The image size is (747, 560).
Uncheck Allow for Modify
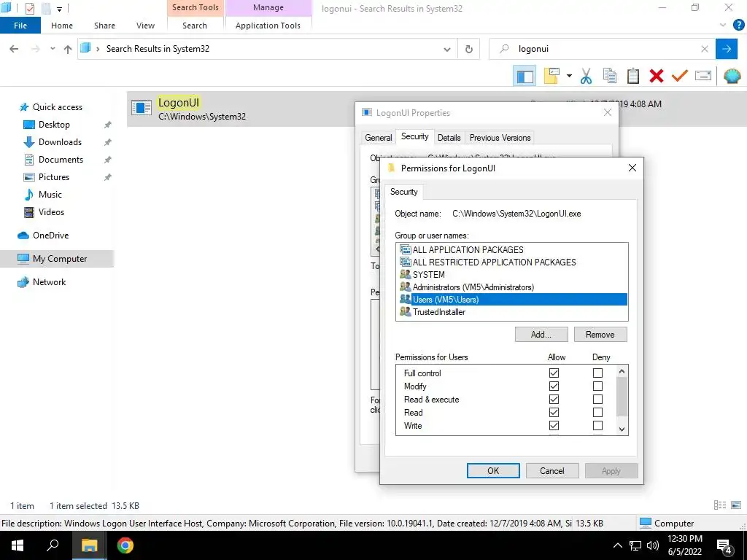point(554,386)
